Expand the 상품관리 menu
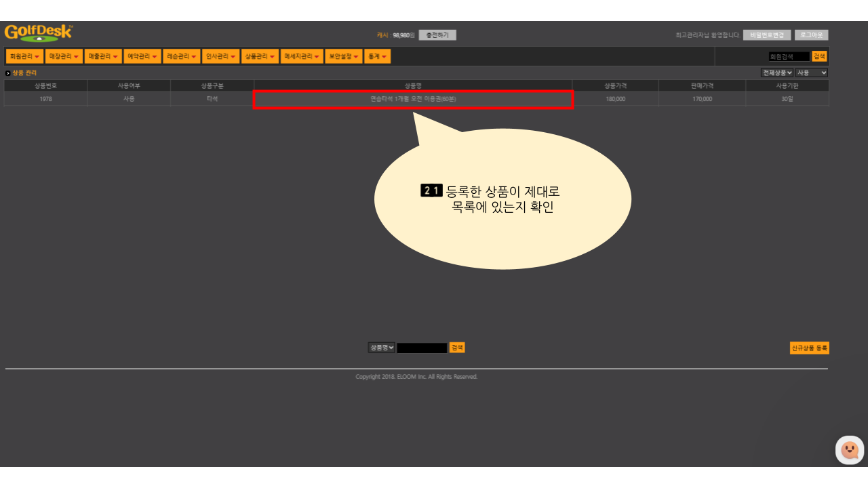The image size is (868, 488). tap(260, 56)
